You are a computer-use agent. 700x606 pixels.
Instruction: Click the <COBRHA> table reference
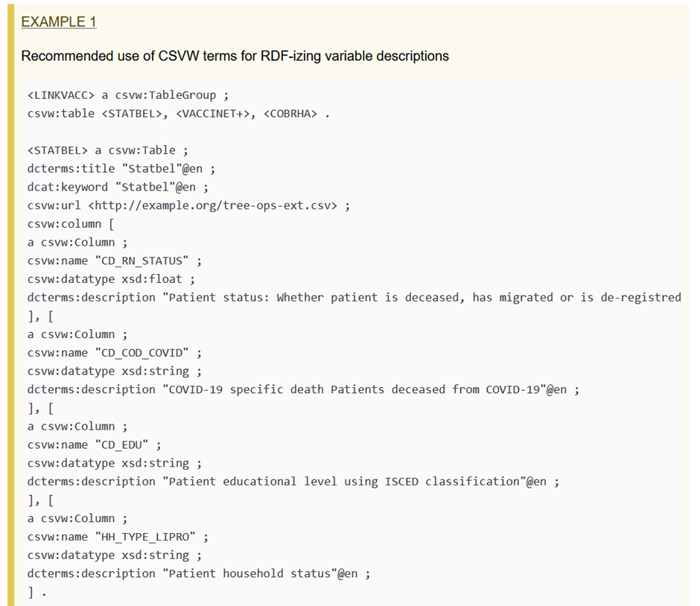click(x=290, y=114)
